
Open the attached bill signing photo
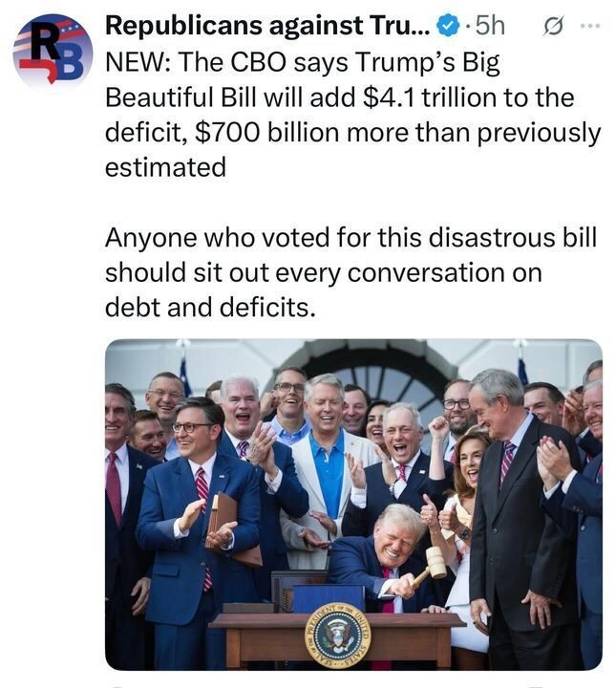(x=353, y=505)
